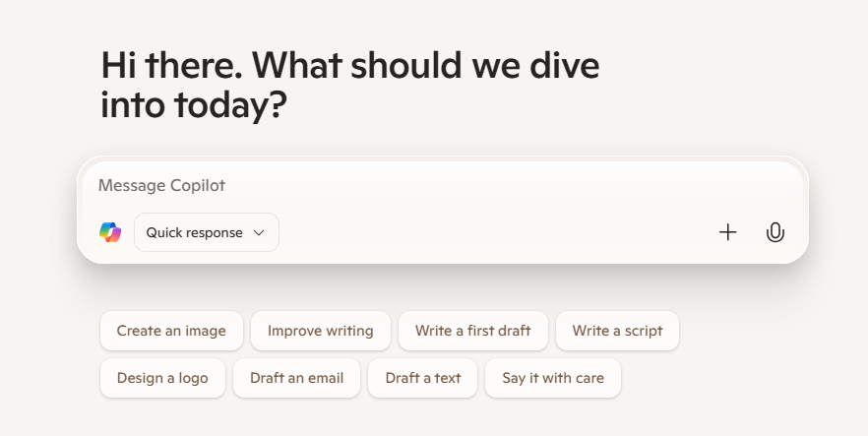868x436 pixels.
Task: Select the Quick response label text
Action: 194,233
